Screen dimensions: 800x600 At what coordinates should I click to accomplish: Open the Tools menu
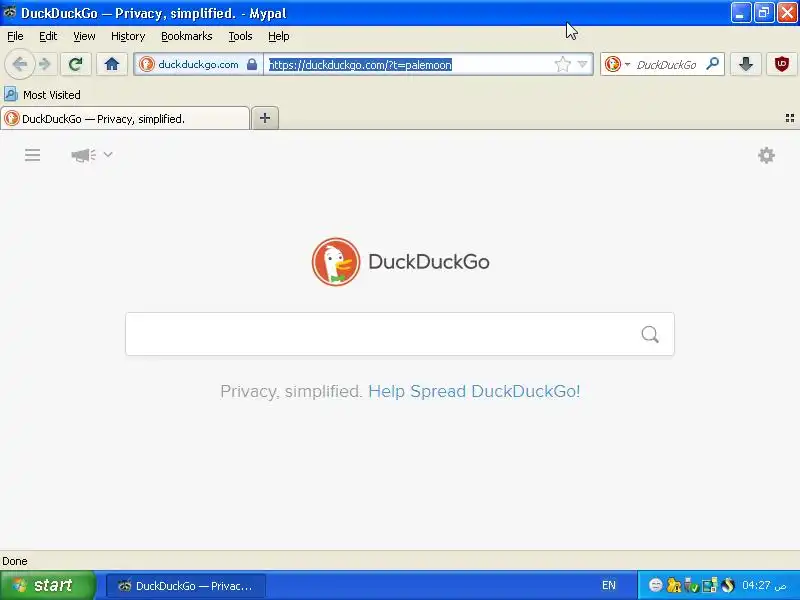tap(240, 36)
